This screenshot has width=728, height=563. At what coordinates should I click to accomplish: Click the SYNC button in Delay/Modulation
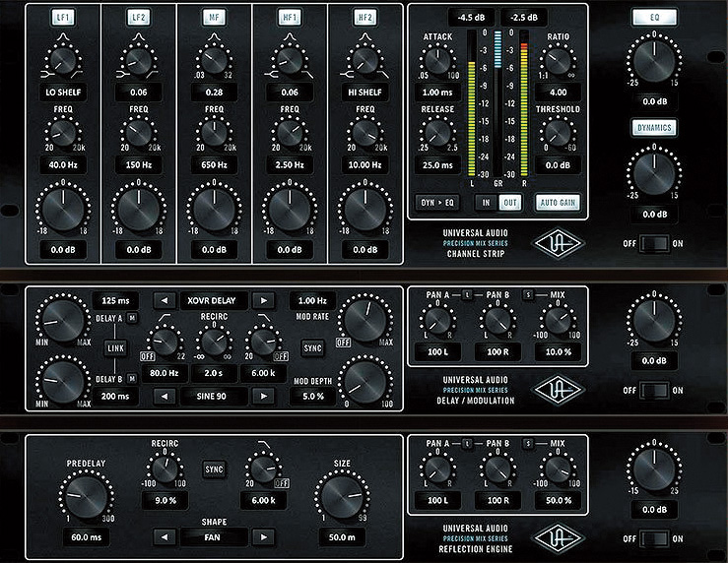point(312,348)
